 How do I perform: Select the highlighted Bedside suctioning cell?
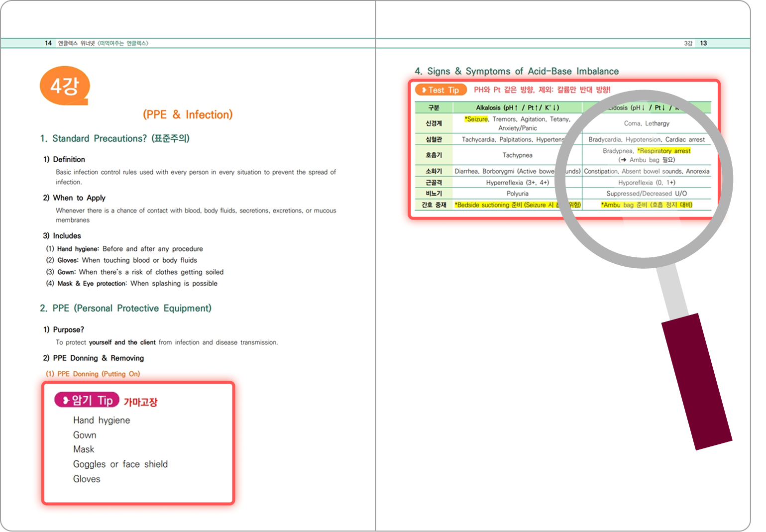[x=505, y=205]
